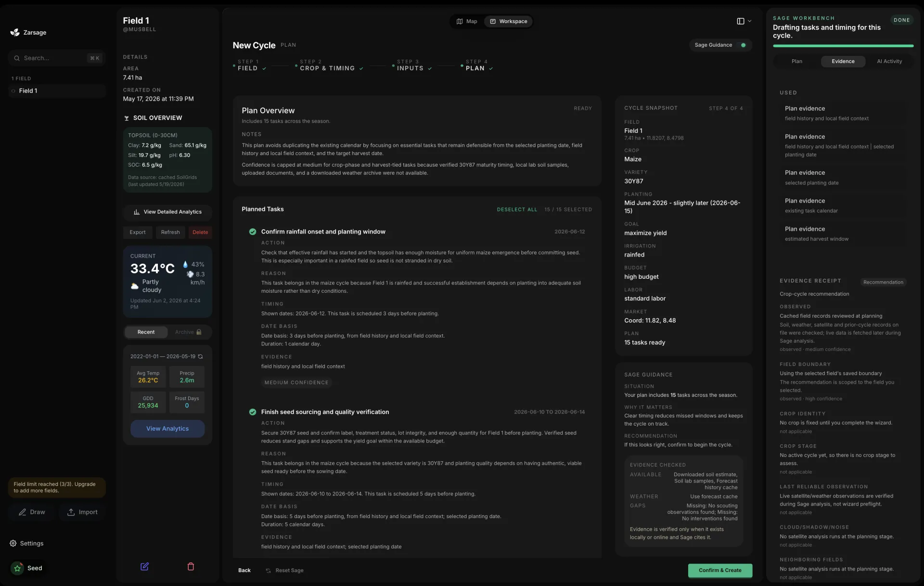
Task: Uncheck the Finish seed sourcing task
Action: click(252, 412)
